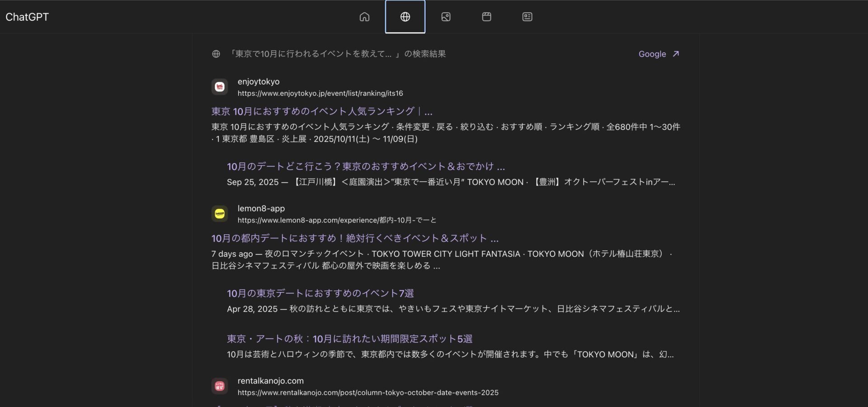Click the arrow icon next to Google
Screen dimensions: 868x407
[x=676, y=54]
